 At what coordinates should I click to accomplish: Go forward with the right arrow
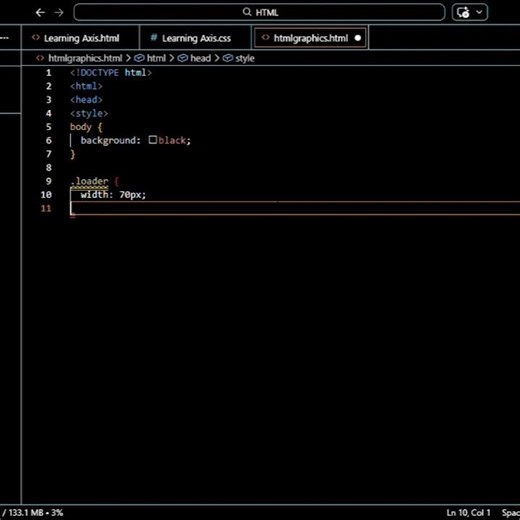tap(59, 13)
